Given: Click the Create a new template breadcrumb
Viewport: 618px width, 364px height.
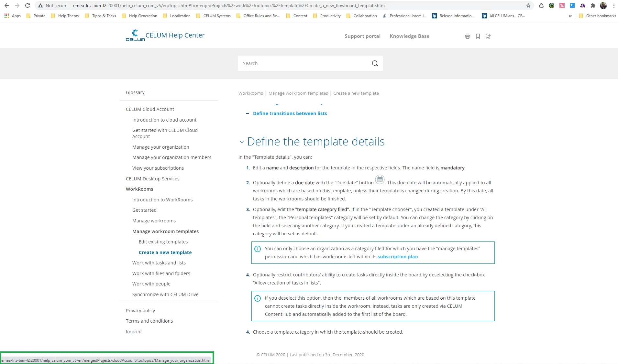Looking at the screenshot, I should (356, 93).
